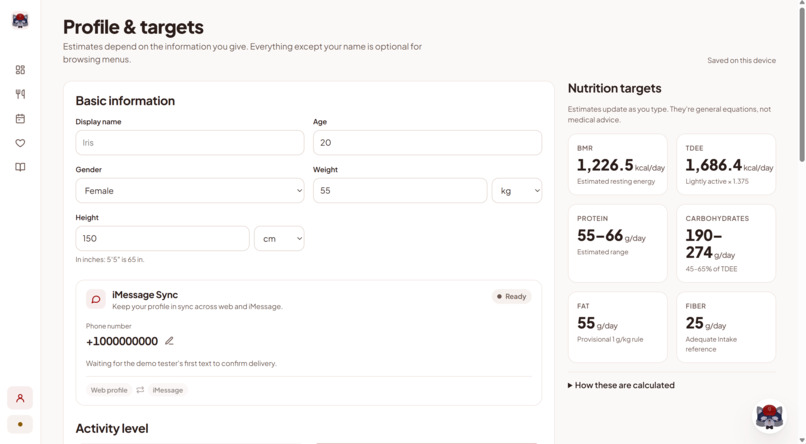Click 'Waiting for the demo tester's first text' message

coord(181,363)
